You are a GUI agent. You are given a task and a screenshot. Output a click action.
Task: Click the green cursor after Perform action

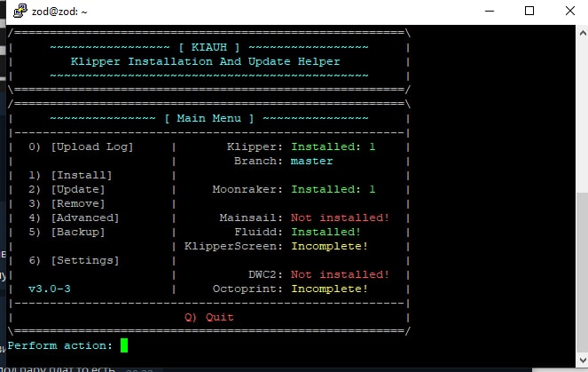click(124, 345)
